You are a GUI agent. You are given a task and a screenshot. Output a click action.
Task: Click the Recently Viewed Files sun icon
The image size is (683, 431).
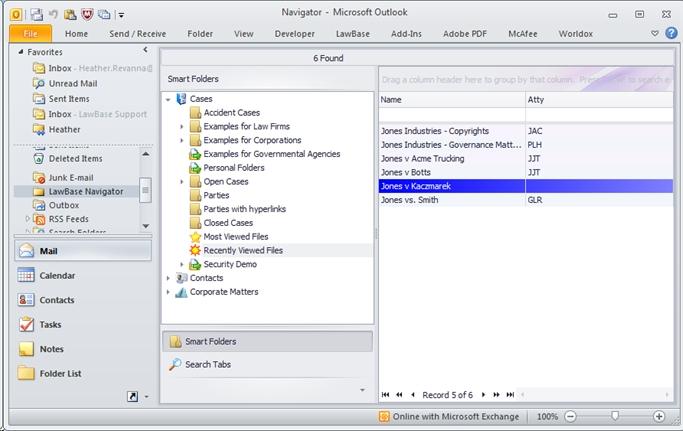[195, 250]
